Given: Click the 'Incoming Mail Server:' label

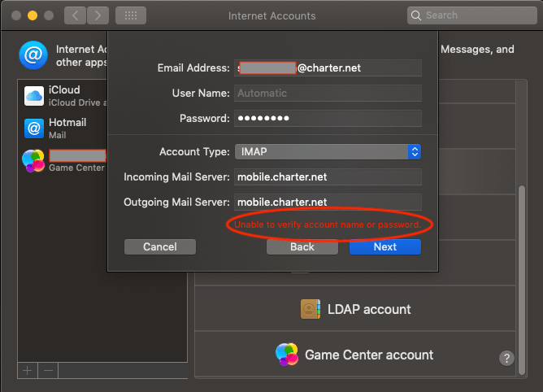Looking at the screenshot, I should click(176, 177).
